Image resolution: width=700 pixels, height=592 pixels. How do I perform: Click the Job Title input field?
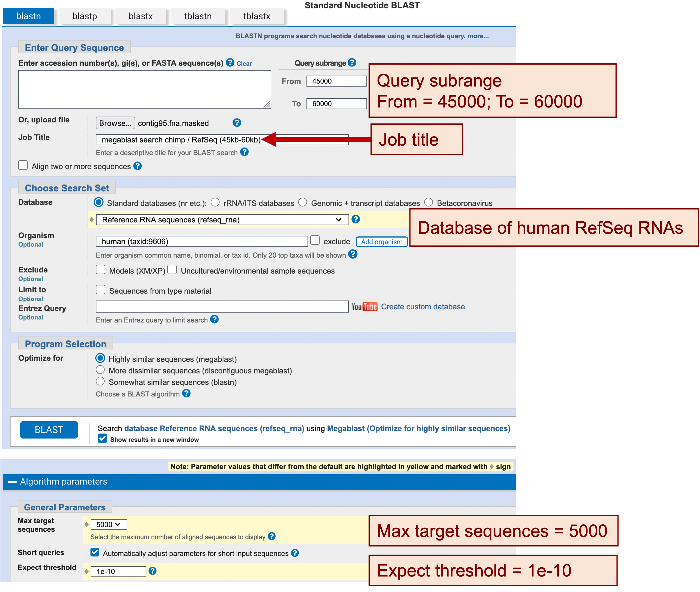pos(222,140)
